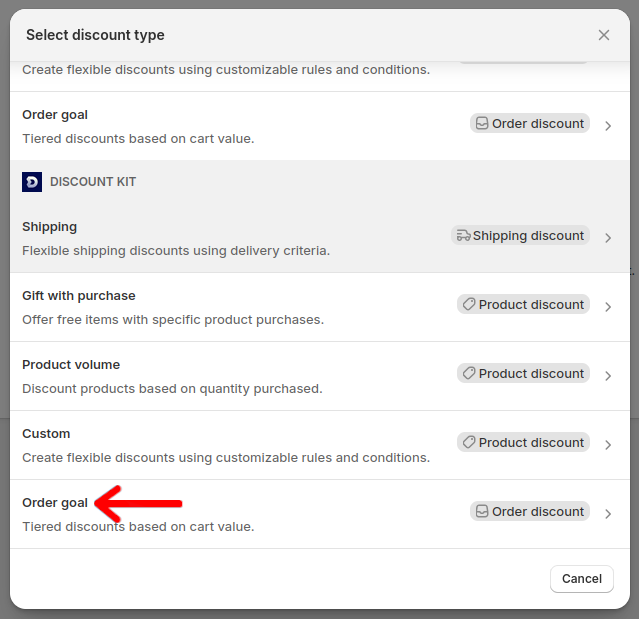The width and height of the screenshot is (639, 619).
Task: Click the truck icon in Shipping discount badge
Action: tap(462, 236)
